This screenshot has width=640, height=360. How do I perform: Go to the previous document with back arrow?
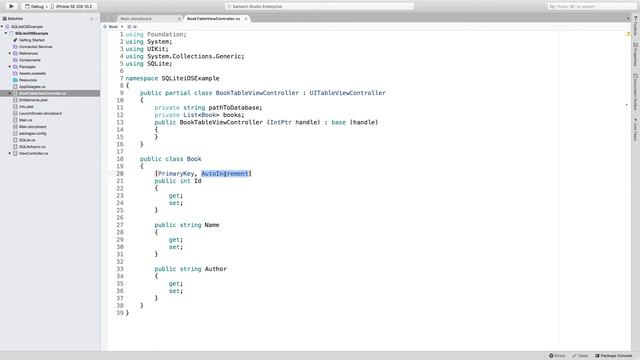tap(104, 19)
